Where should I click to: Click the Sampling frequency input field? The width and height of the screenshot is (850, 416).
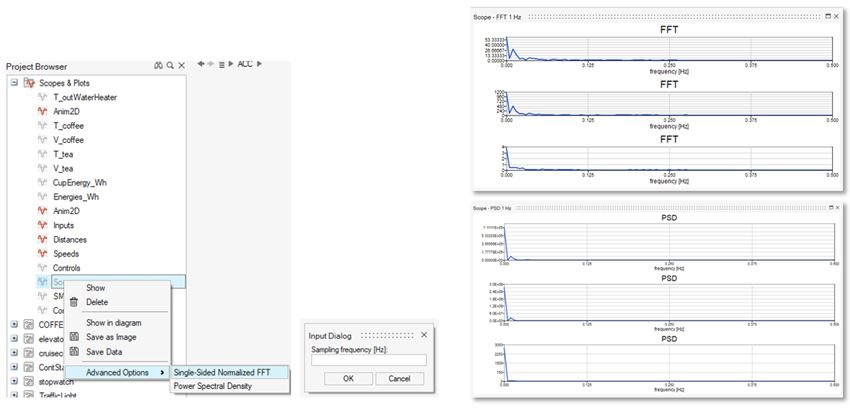[x=368, y=360]
